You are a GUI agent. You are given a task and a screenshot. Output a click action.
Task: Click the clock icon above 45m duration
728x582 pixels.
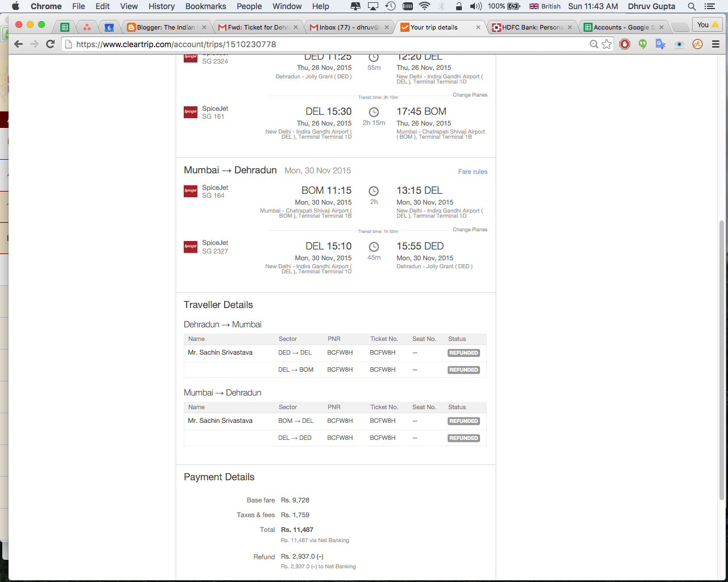tap(374, 247)
